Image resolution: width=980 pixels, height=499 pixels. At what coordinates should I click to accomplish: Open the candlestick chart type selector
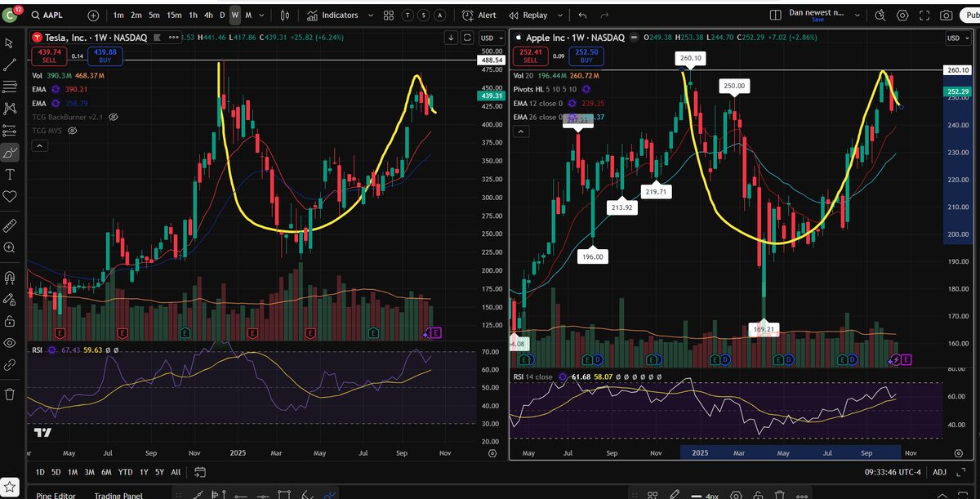click(284, 16)
